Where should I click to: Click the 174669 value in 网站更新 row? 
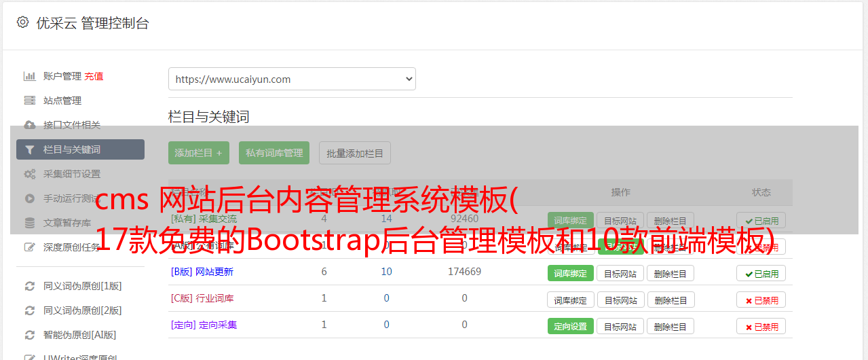(464, 272)
